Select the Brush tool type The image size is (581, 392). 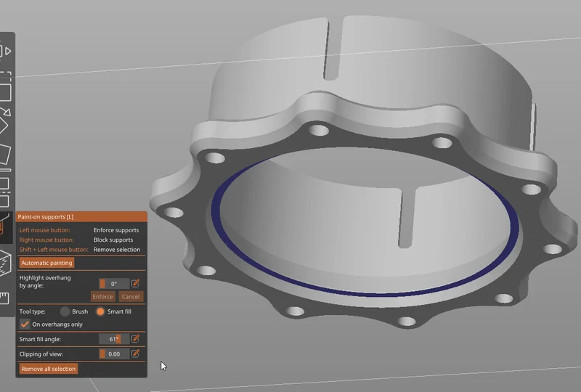[65, 311]
